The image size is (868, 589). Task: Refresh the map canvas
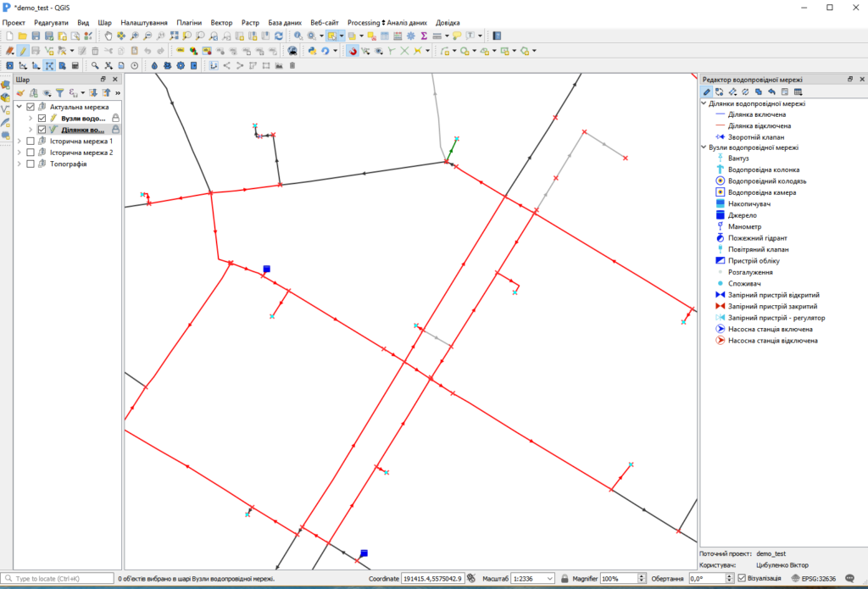278,36
